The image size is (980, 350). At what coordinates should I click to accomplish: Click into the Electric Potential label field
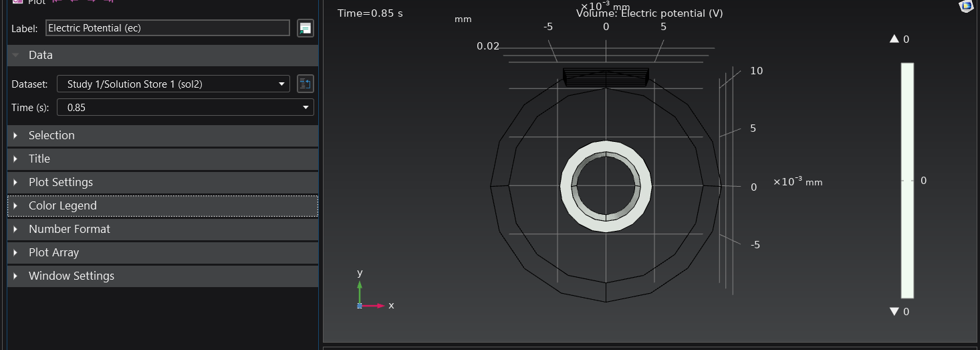[167, 28]
